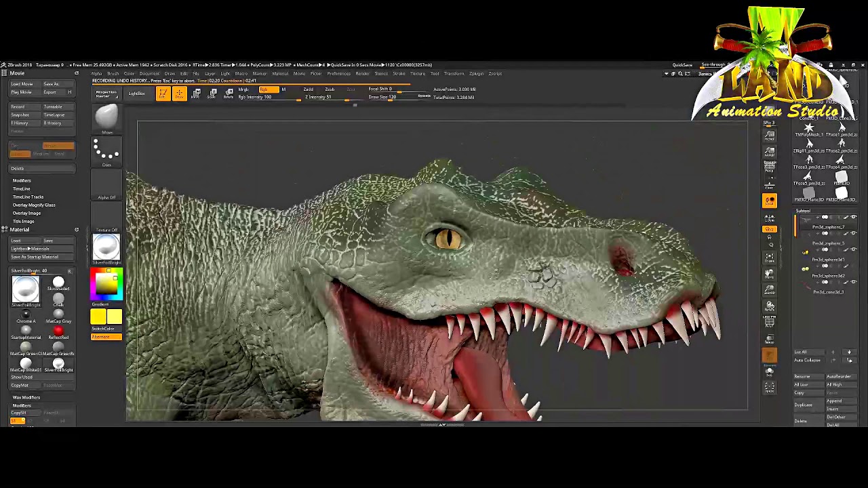The image size is (868, 488).
Task: Open the LightBox button
Action: pos(137,94)
